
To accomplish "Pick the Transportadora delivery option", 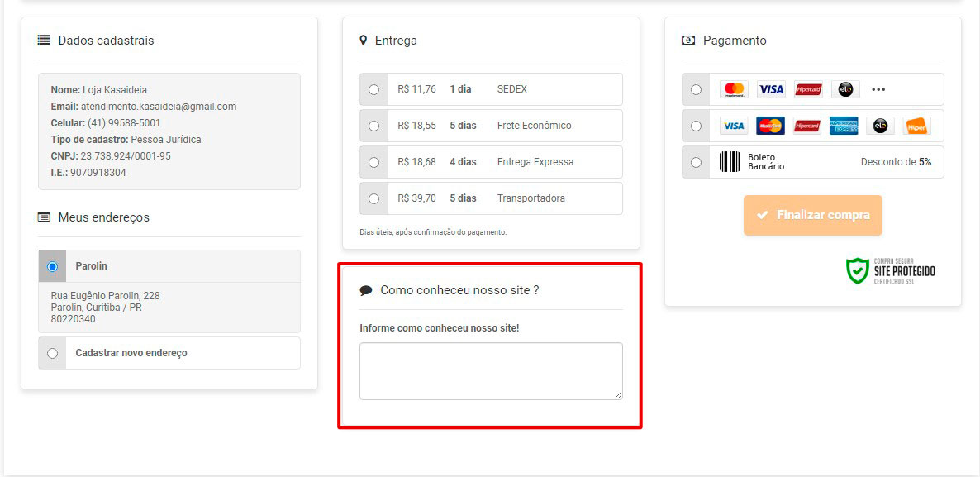I will click(374, 198).
